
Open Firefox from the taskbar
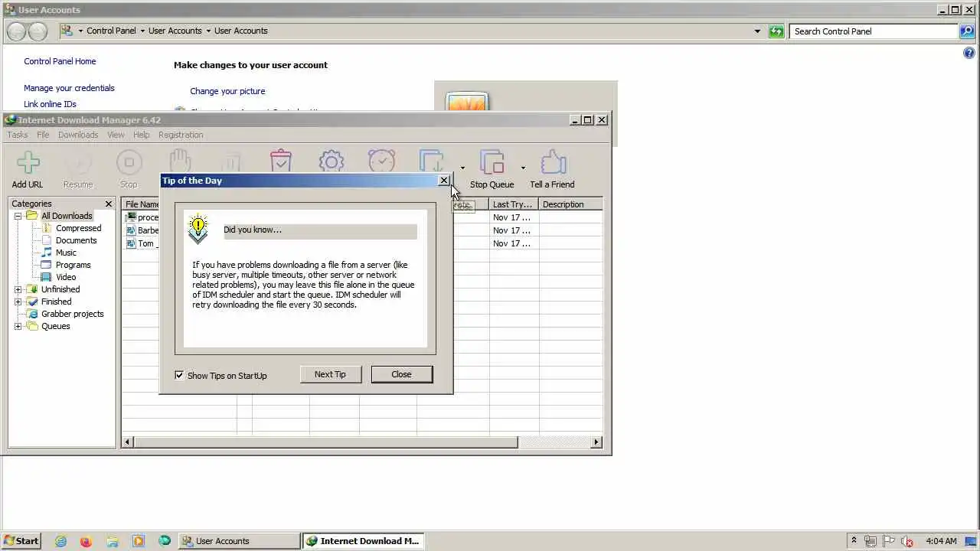86,541
